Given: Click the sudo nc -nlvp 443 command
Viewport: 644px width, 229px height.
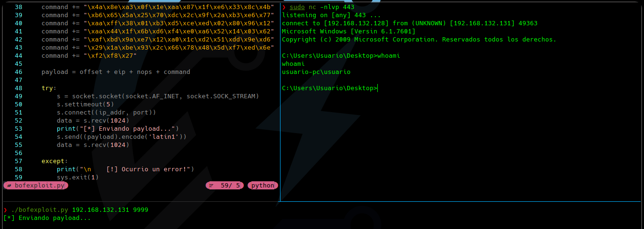Looking at the screenshot, I should [322, 7].
